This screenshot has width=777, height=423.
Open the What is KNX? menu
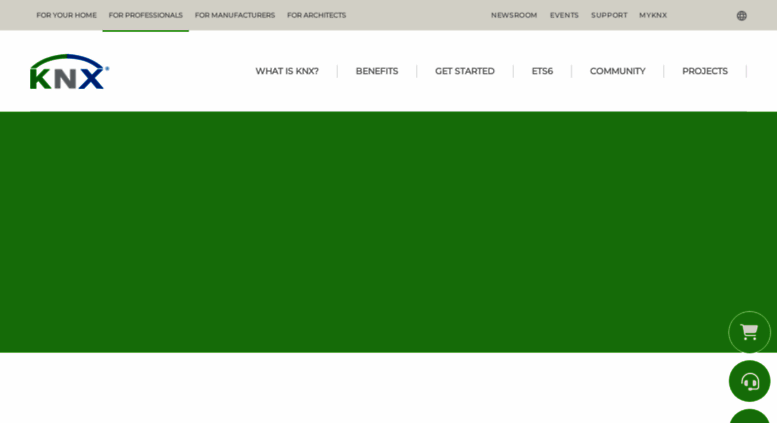287,71
